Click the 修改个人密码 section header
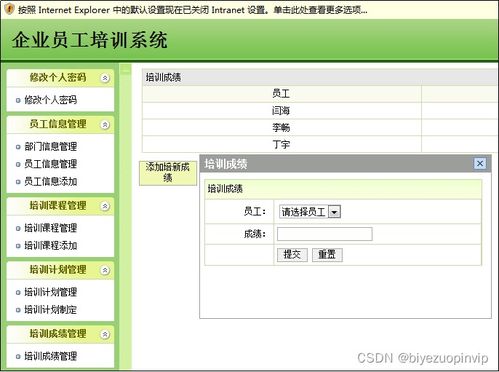 tap(60, 78)
